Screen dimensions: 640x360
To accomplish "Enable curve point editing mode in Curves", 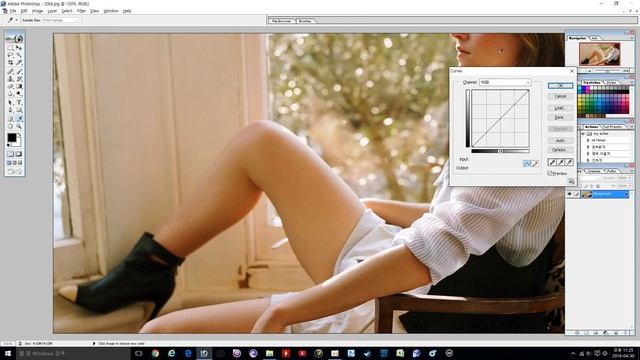I will click(x=527, y=164).
